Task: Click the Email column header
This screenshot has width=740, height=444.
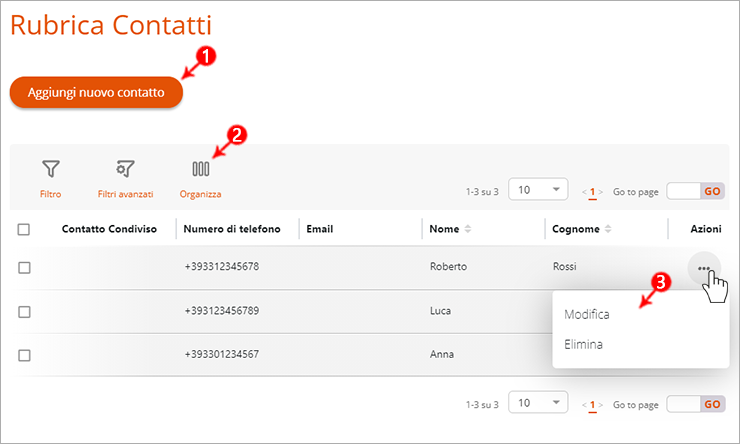Action: point(320,229)
